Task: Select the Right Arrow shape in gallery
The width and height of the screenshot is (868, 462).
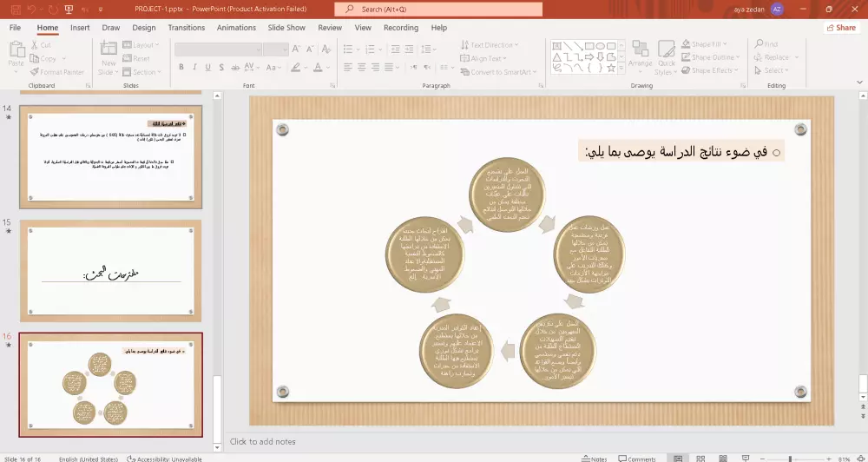Action: click(589, 57)
